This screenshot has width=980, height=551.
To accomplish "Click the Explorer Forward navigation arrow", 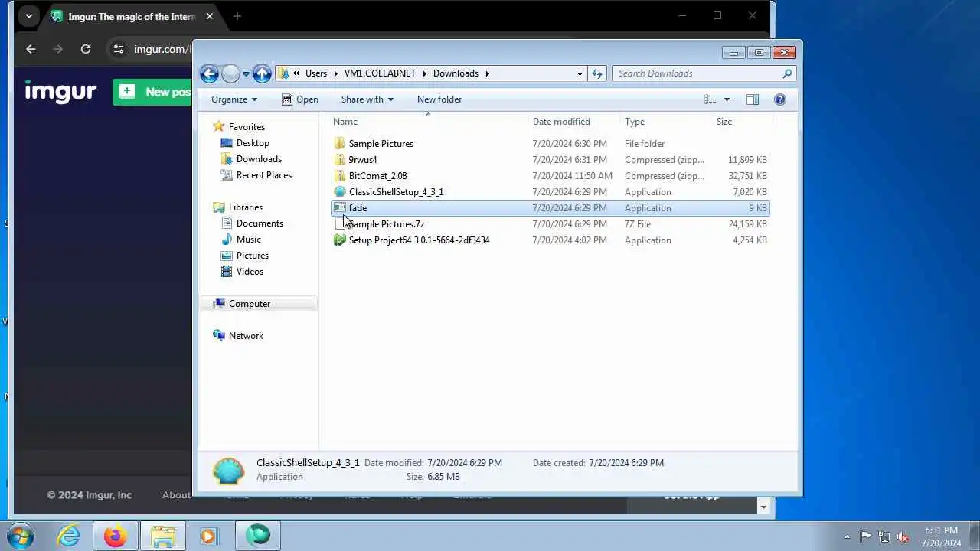I will pos(230,73).
